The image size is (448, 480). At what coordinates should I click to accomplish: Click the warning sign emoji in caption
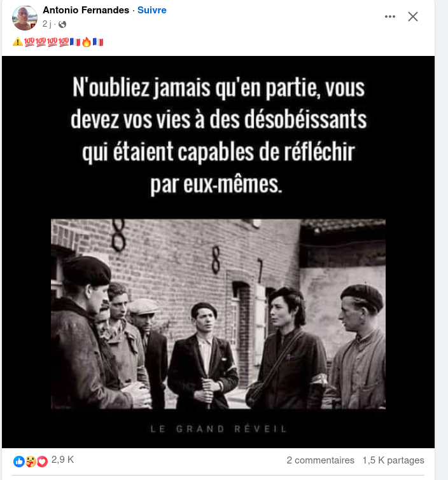tap(18, 41)
